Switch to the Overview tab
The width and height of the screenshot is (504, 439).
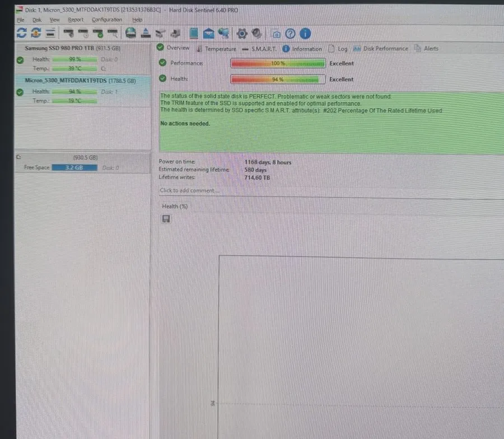(x=173, y=48)
